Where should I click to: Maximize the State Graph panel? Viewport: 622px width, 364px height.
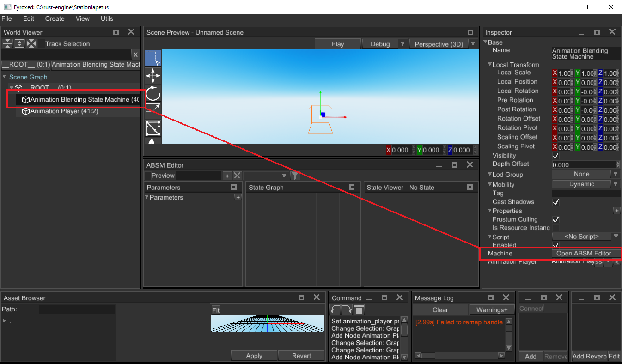(352, 187)
